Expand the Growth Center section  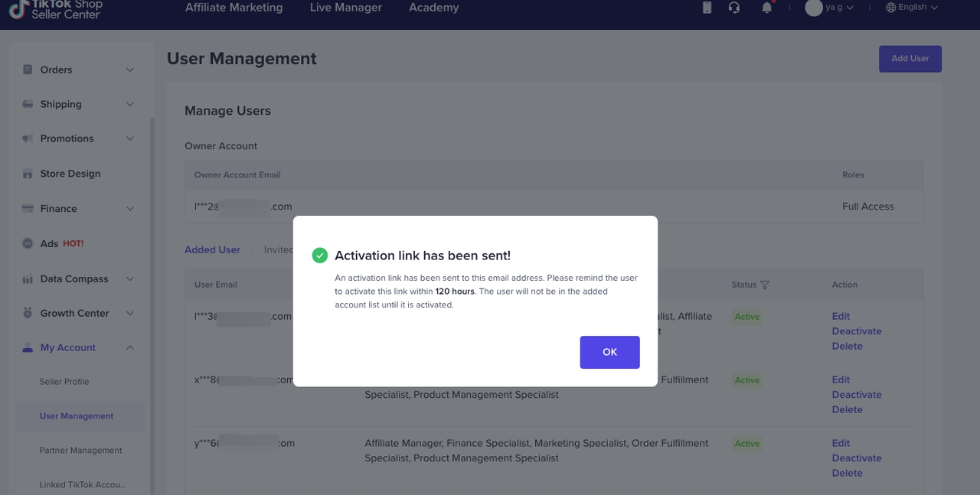[x=129, y=313]
